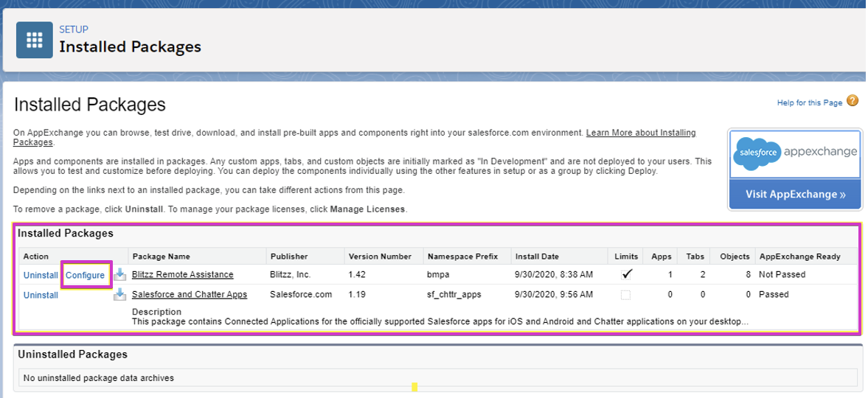Click the Limits column header
Screen dimensions: 868x398
626,256
